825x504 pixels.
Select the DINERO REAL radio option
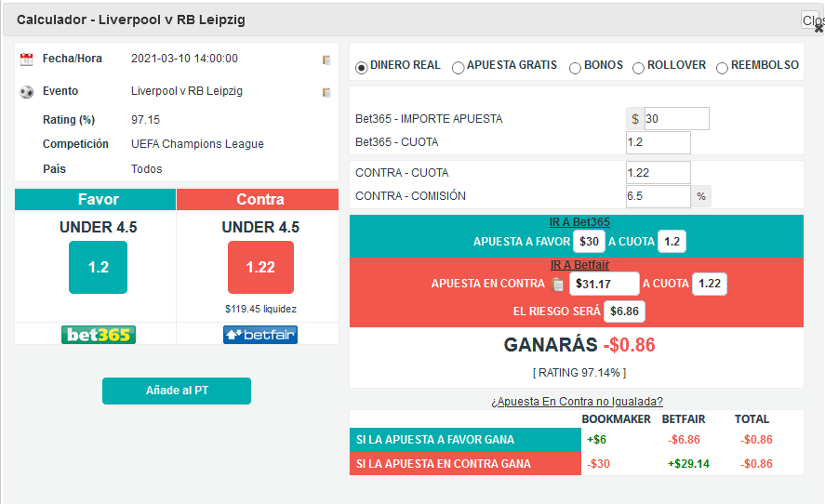(x=362, y=67)
